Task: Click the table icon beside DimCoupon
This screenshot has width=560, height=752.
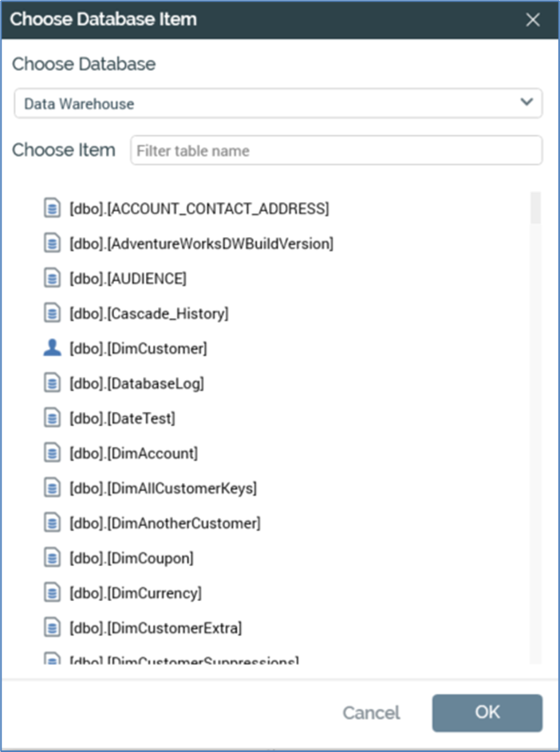Action: tap(52, 558)
